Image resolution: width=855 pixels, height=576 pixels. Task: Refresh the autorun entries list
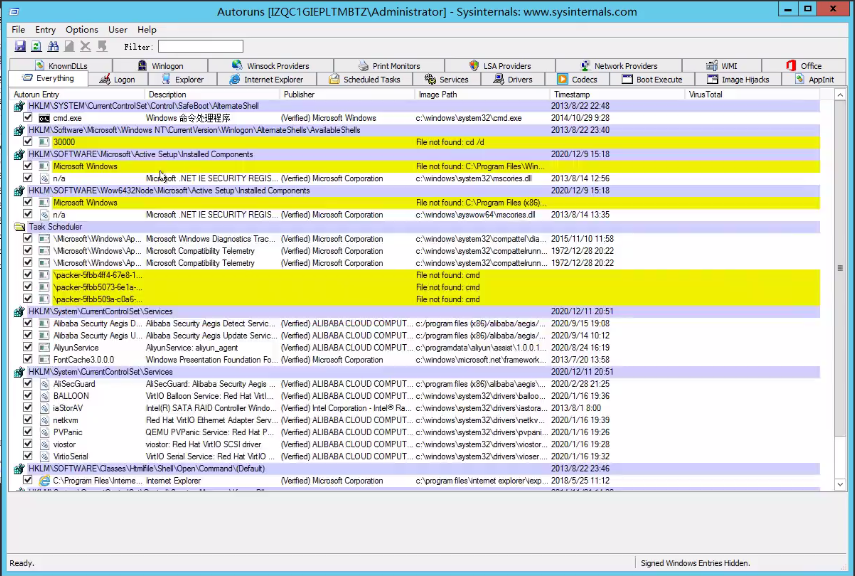35,46
